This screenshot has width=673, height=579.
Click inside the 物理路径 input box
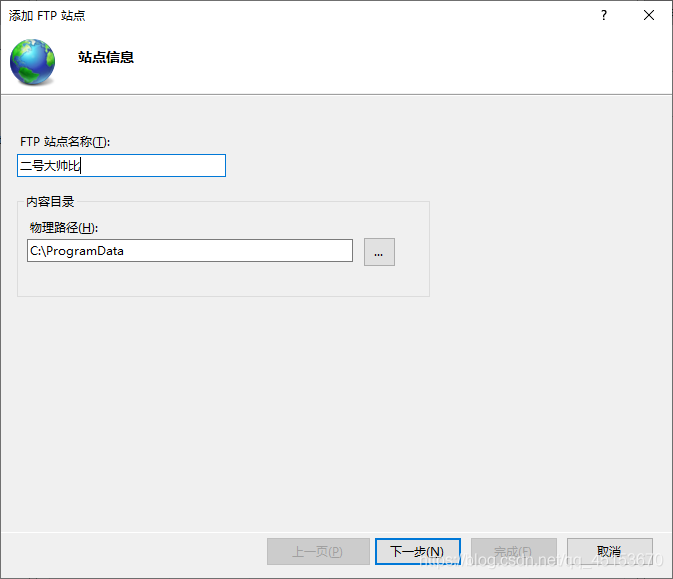[x=190, y=251]
